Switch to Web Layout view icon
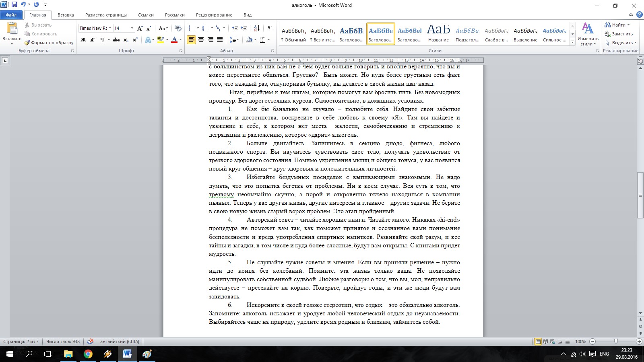Image resolution: width=644 pixels, height=362 pixels. click(x=553, y=341)
